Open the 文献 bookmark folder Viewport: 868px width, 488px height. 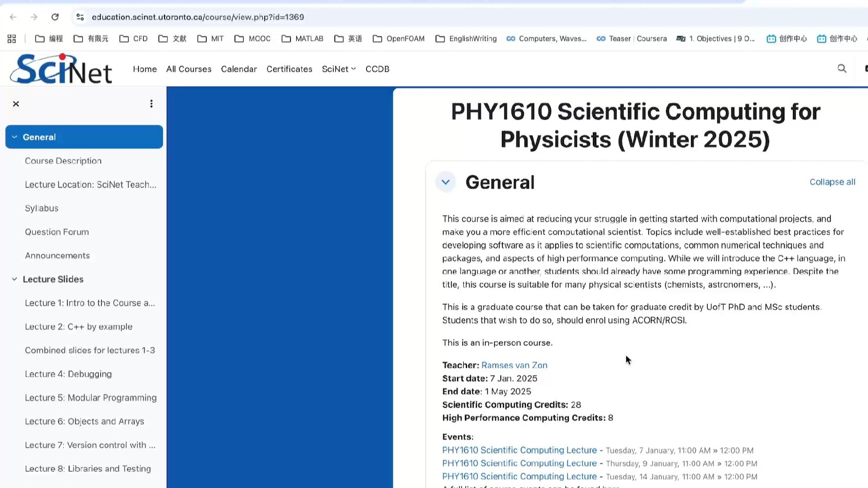172,39
